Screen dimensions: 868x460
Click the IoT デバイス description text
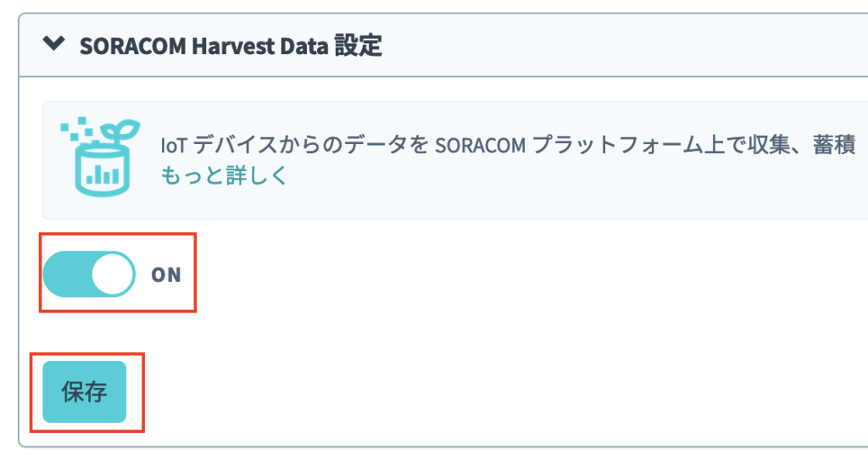coord(509,146)
